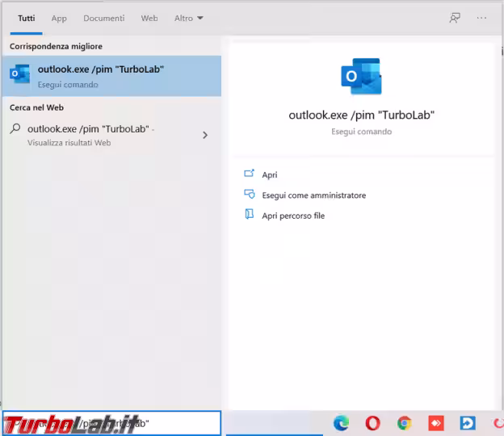Screen dimensions: 504x436
Task: Choose Esegui come amministratore
Action: [313, 195]
